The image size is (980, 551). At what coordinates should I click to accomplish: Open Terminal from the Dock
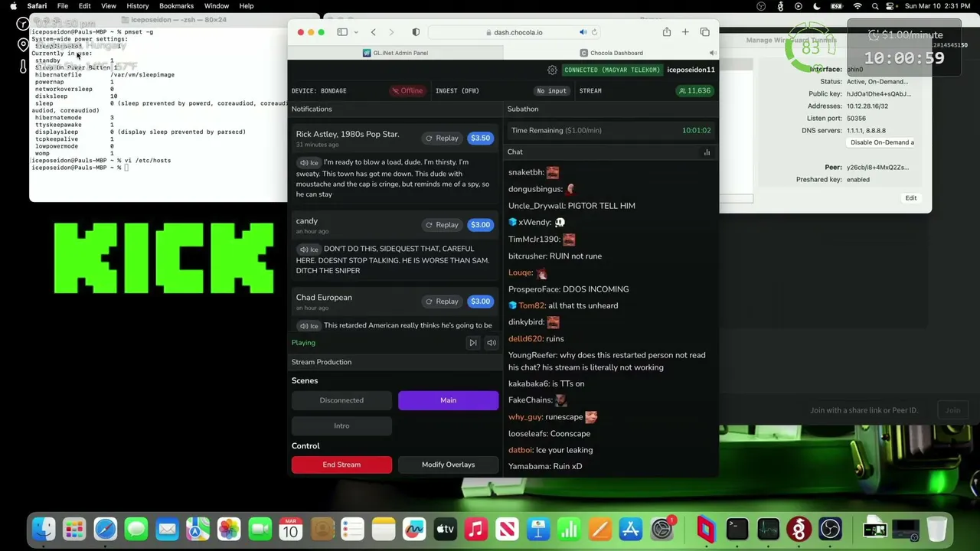[x=737, y=529]
